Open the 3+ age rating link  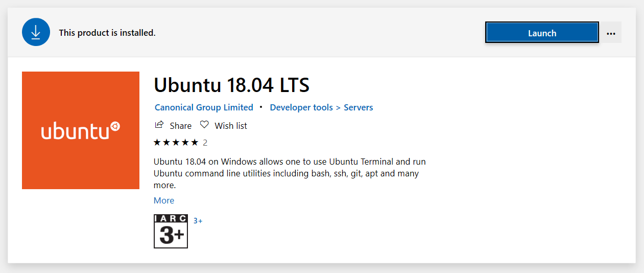point(198,221)
